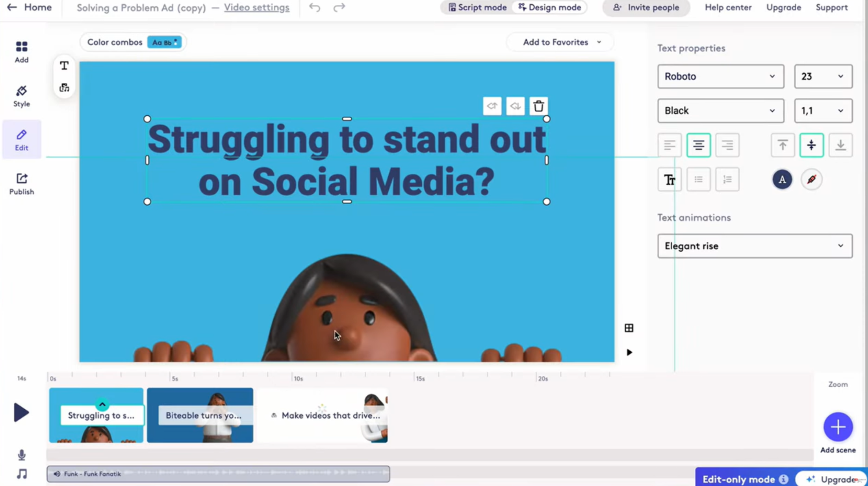
Task: Show the canvas grid overlay icon
Action: (629, 328)
